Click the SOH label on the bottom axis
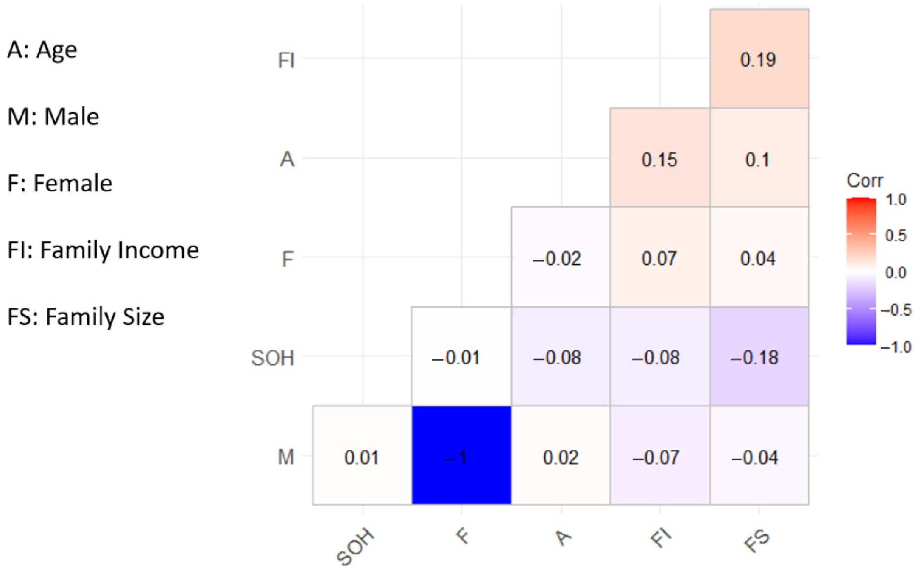924x574 pixels. point(355,546)
